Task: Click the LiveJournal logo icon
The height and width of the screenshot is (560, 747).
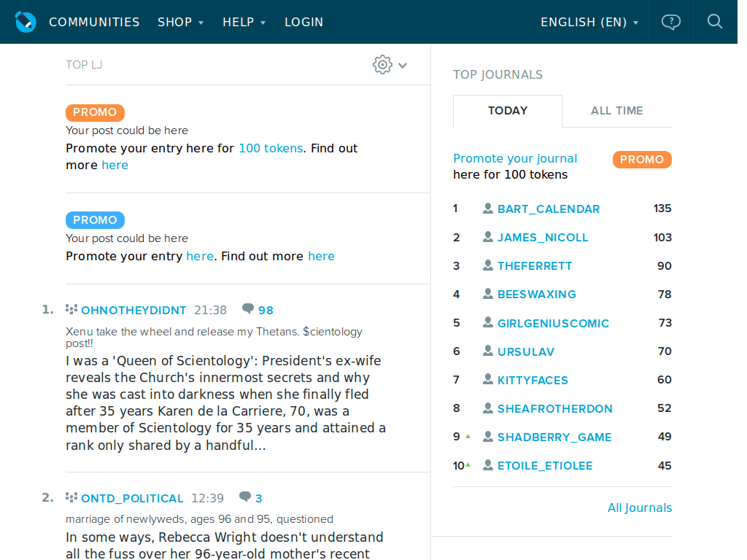Action: [25, 22]
